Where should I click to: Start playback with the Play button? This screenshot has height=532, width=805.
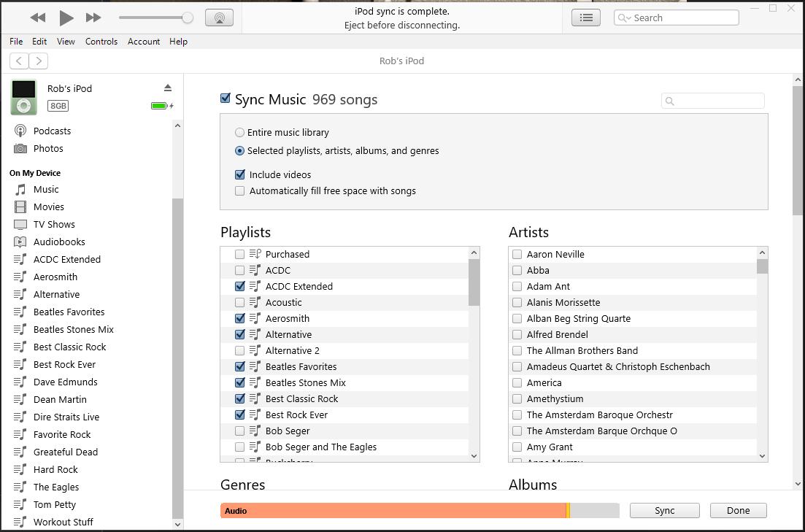pyautogui.click(x=66, y=18)
